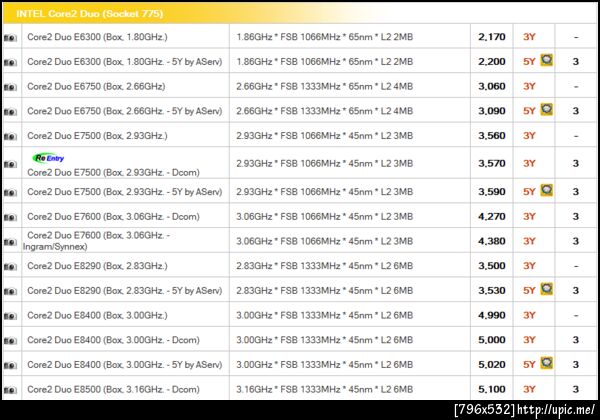Click the ReEntry badge above E7500 Dcom
Image resolution: width=600 pixels, height=420 pixels.
click(x=49, y=158)
